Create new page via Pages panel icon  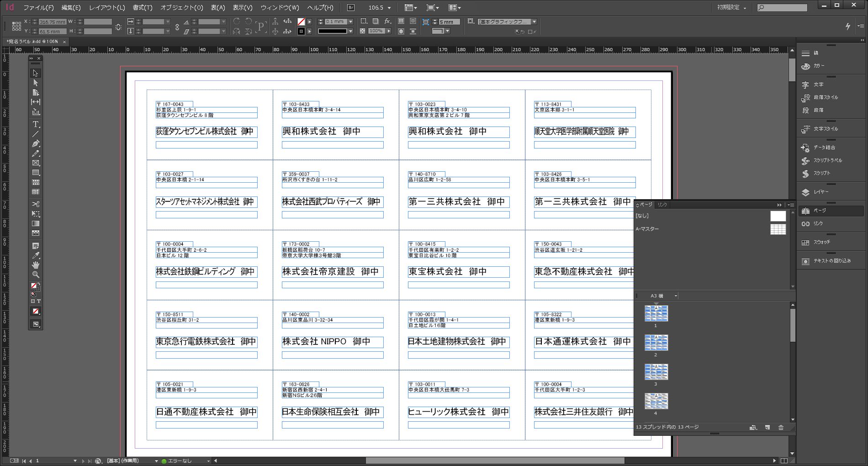pyautogui.click(x=767, y=428)
